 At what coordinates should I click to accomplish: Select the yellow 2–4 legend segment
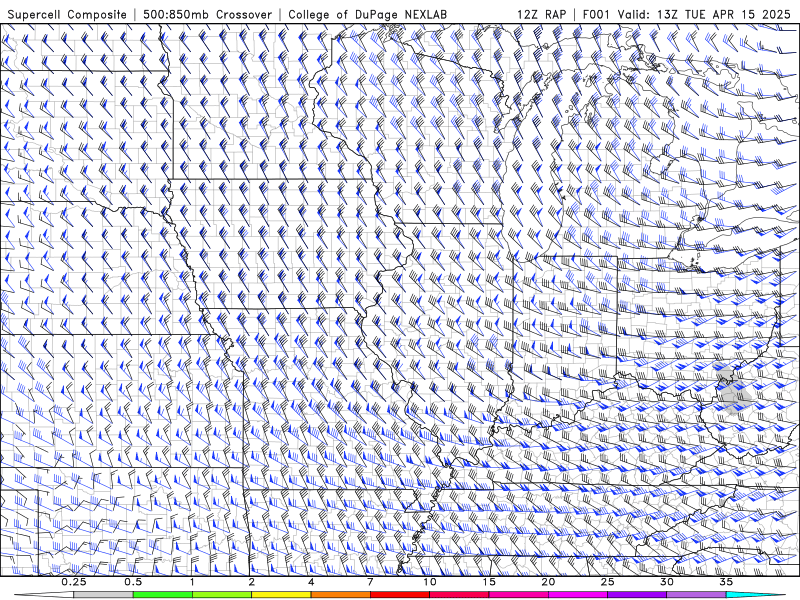pyautogui.click(x=281, y=595)
